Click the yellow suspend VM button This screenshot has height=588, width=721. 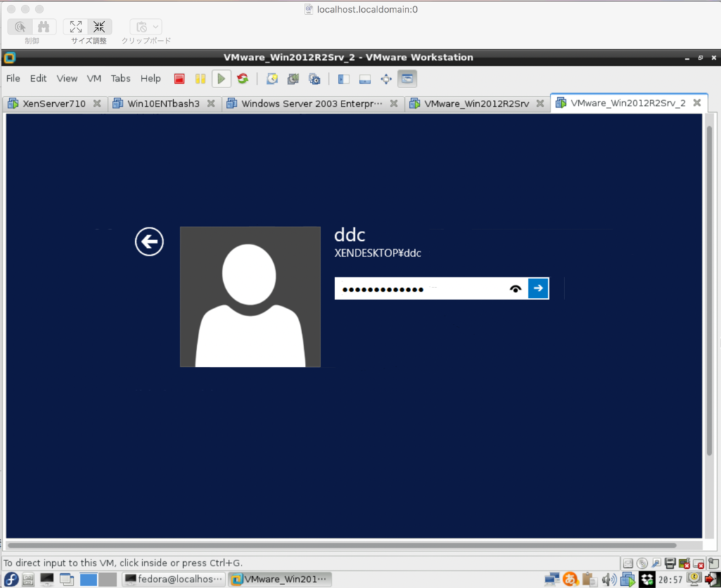click(200, 79)
